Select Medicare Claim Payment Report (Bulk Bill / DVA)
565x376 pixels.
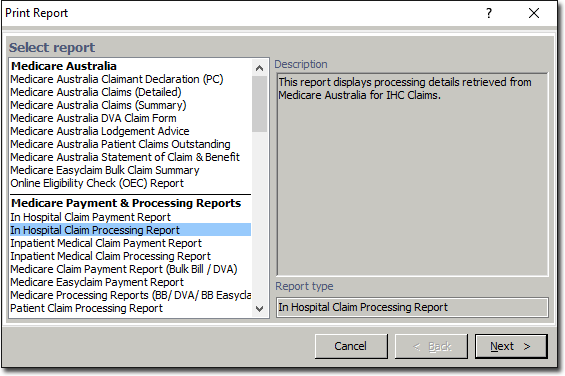click(124, 269)
